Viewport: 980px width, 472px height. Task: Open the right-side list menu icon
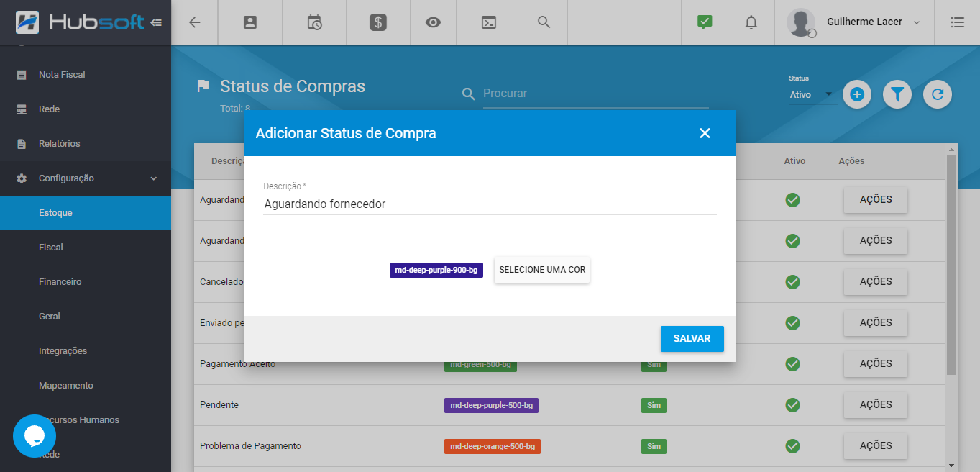957,22
